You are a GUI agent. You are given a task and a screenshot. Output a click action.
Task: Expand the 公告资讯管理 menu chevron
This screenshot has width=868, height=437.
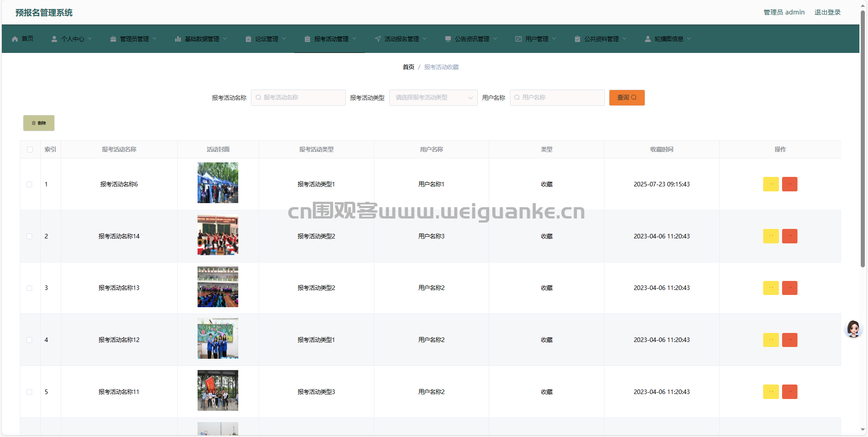click(495, 39)
